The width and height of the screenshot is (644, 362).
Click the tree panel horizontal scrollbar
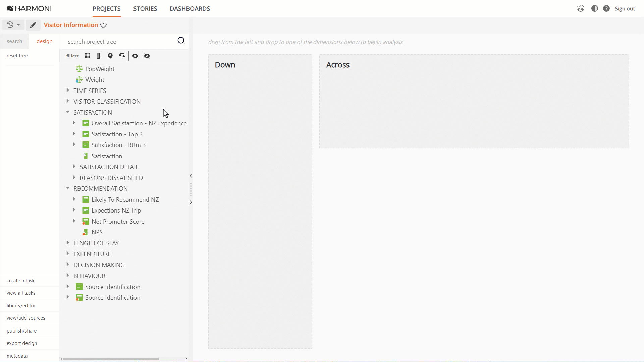click(111, 359)
